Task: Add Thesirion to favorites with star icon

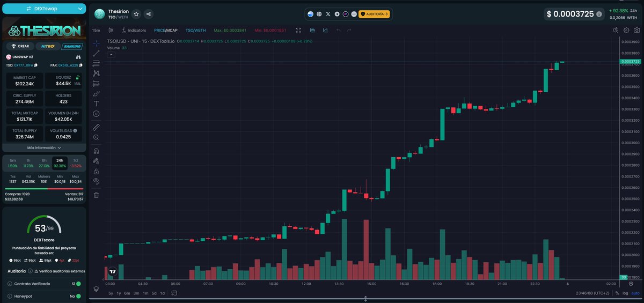Action: (136, 14)
